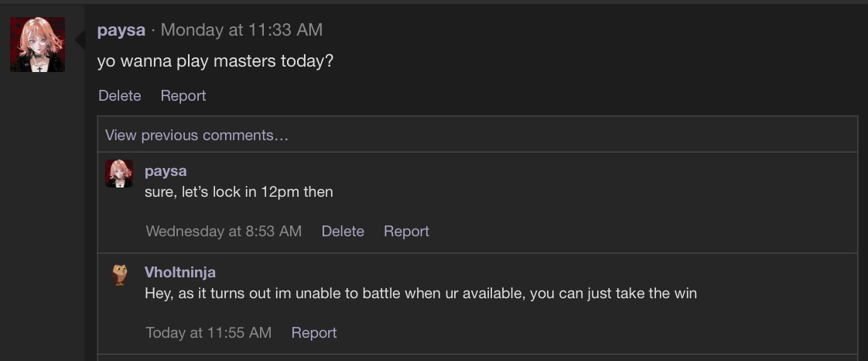Click Vholtninja's 'take the win' message text

[x=420, y=294]
